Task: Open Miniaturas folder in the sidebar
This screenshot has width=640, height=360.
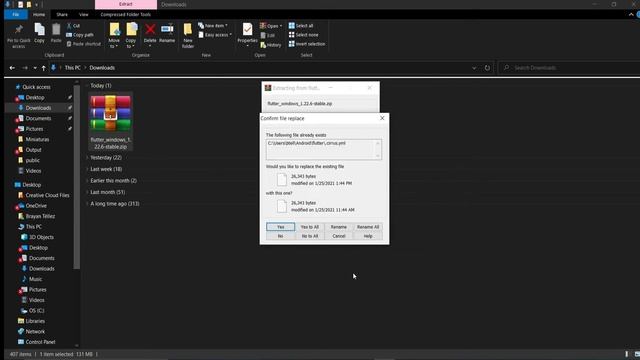Action: tap(37, 139)
